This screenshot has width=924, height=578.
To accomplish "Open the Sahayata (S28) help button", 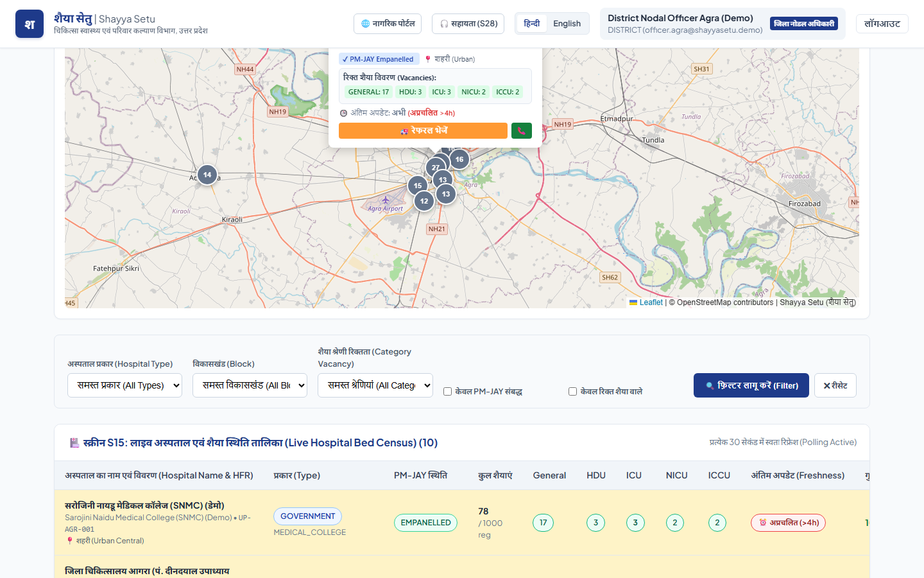I will click(x=468, y=24).
